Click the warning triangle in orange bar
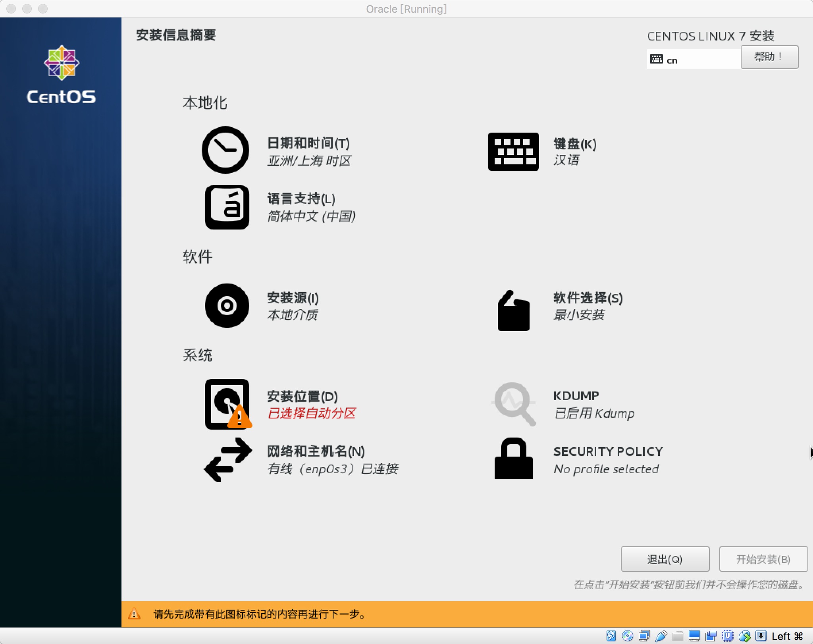Screen dimensions: 813x644 click(x=134, y=614)
